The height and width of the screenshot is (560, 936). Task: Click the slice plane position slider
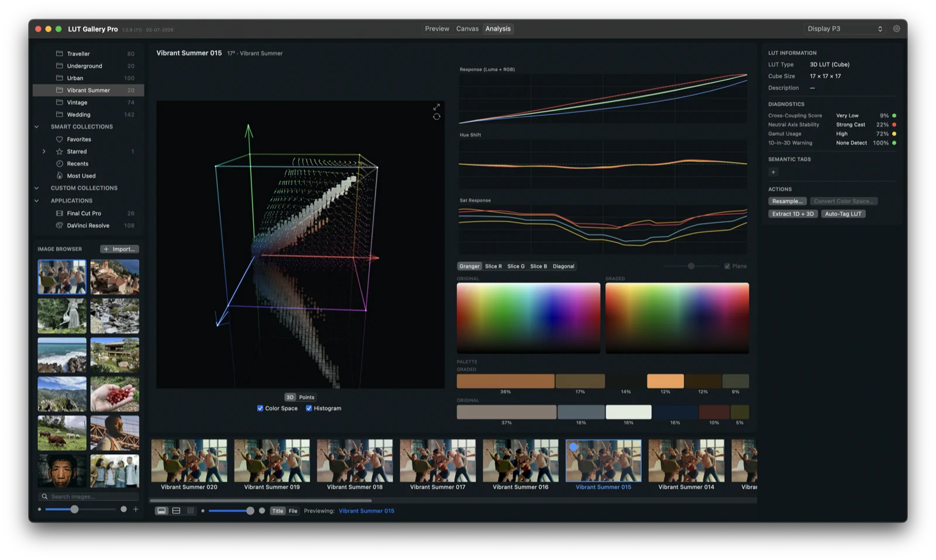point(691,266)
